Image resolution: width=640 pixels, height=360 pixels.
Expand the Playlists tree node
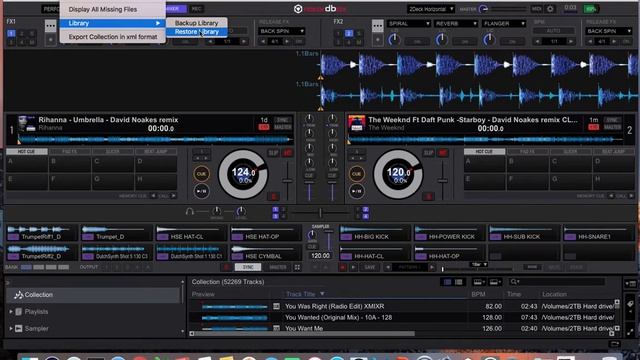pyautogui.click(x=11, y=312)
